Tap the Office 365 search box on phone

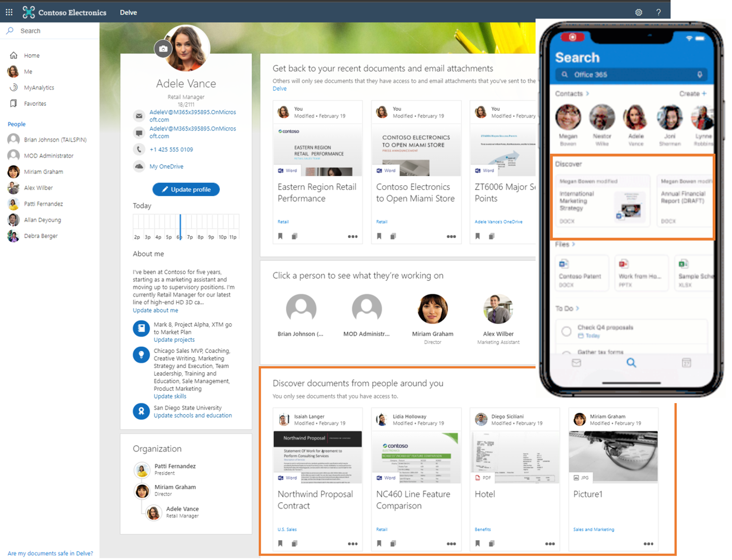631,75
